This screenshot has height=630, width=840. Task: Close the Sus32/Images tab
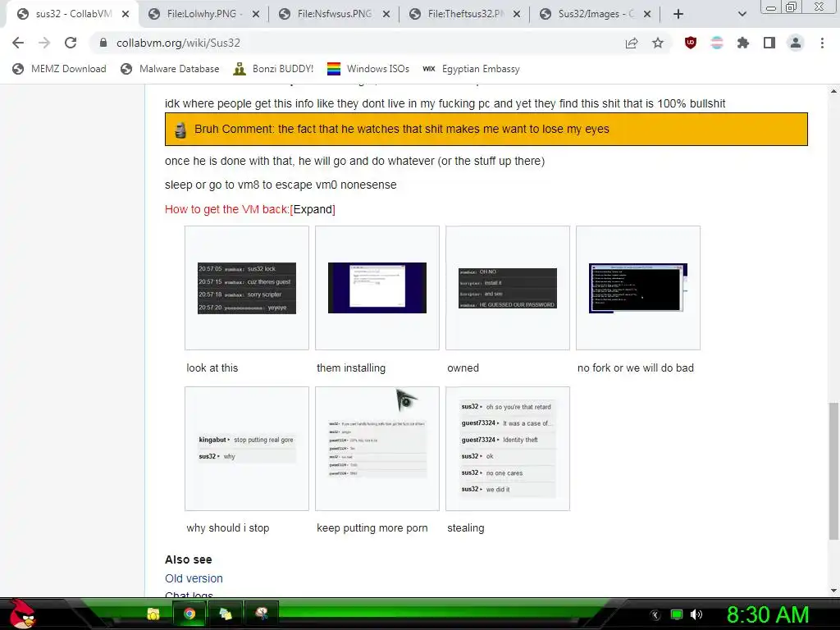647,14
